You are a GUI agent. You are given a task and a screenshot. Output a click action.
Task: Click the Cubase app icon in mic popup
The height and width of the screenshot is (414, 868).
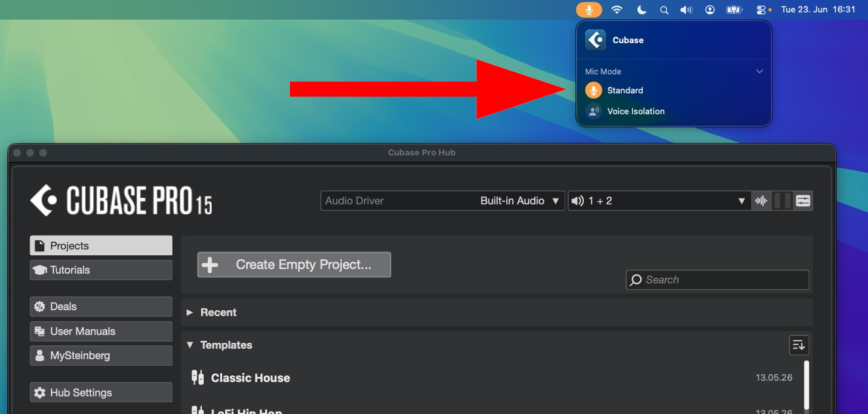coord(596,40)
